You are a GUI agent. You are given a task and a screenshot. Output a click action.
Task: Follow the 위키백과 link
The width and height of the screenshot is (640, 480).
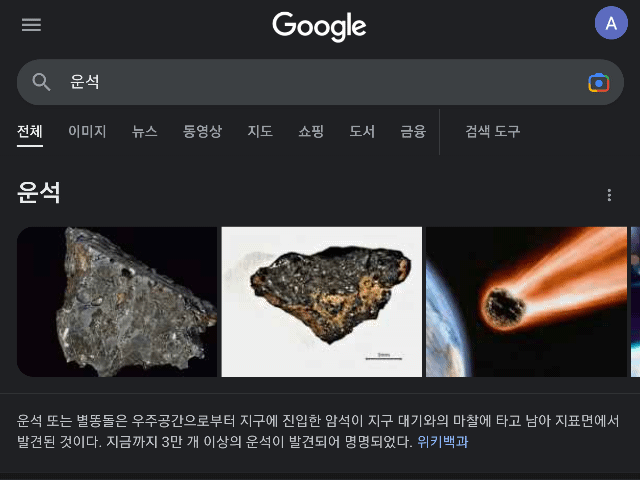(442, 442)
